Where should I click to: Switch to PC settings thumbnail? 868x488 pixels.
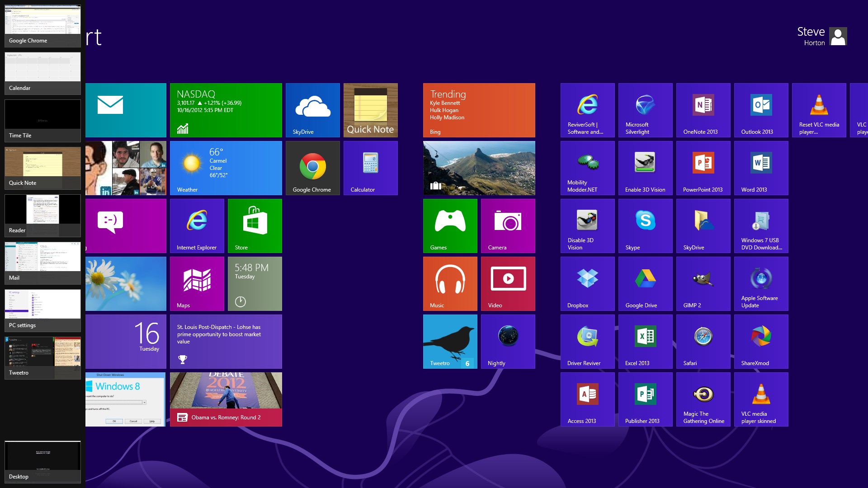[x=42, y=310]
